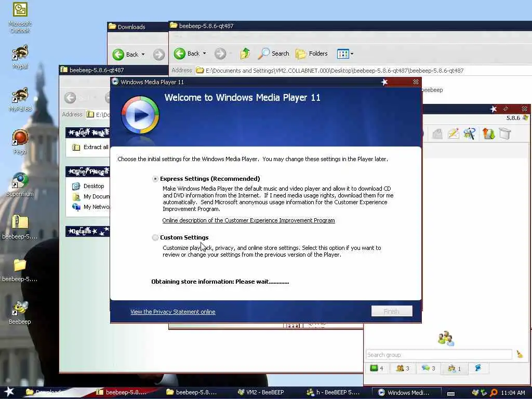Click the Finish button in Media Player

coord(392,311)
